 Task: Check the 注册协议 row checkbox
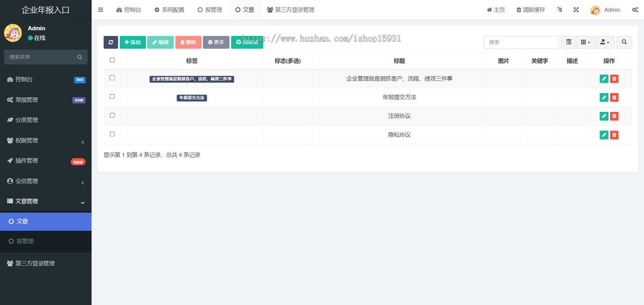[x=112, y=115]
